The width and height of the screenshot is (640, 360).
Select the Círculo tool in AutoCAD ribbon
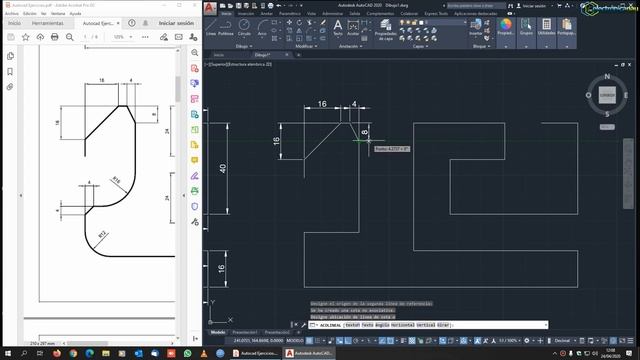point(244,28)
